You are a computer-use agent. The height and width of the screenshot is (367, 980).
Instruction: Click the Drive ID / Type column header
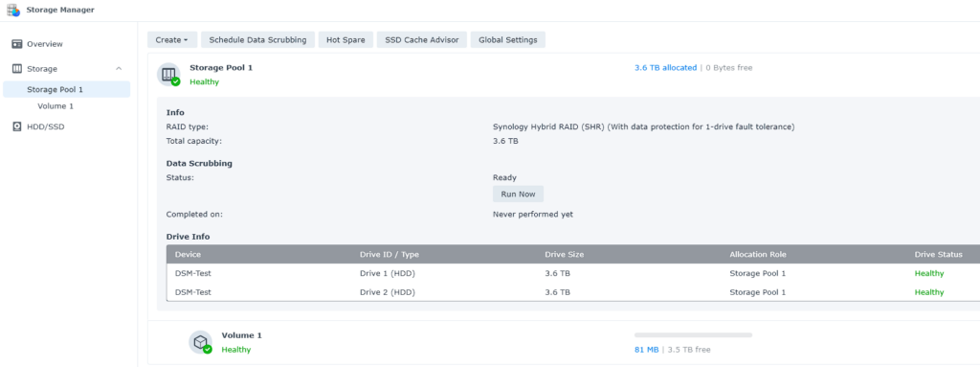[x=390, y=254]
